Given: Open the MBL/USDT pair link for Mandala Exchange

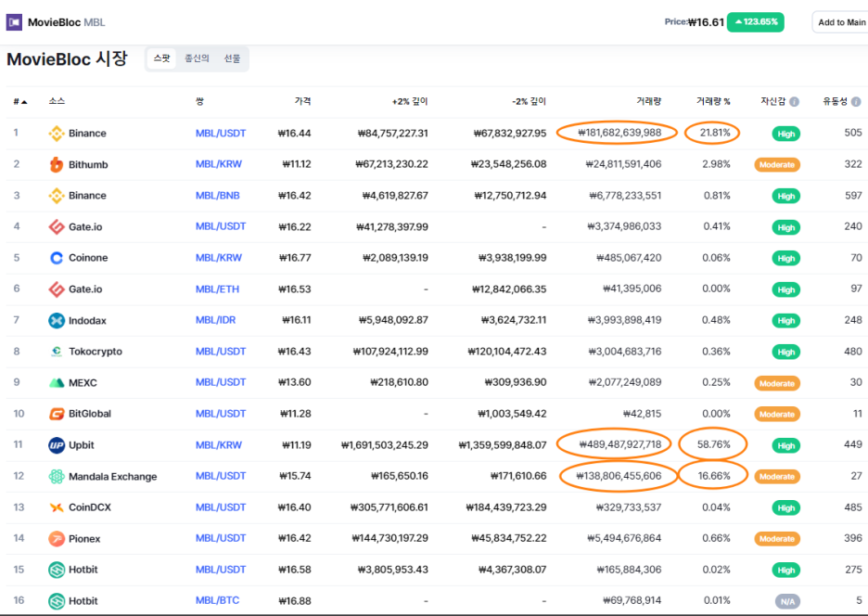Looking at the screenshot, I should (221, 476).
